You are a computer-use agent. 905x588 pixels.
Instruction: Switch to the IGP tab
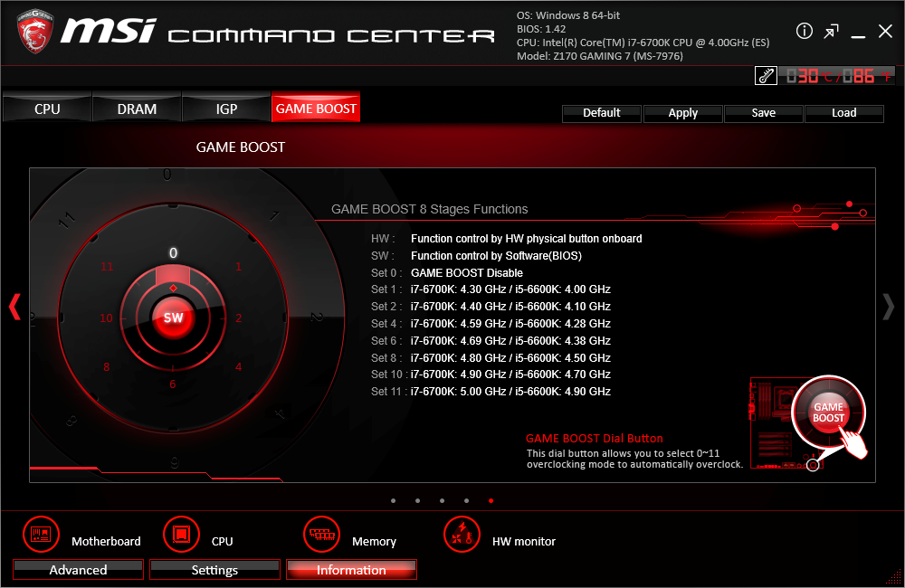point(226,109)
